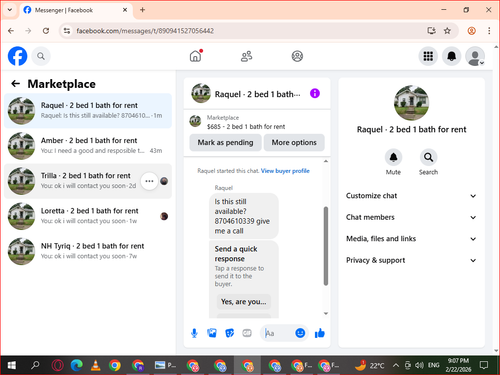Open Windows notification center icon
This screenshot has width=500, height=375.
point(484,365)
